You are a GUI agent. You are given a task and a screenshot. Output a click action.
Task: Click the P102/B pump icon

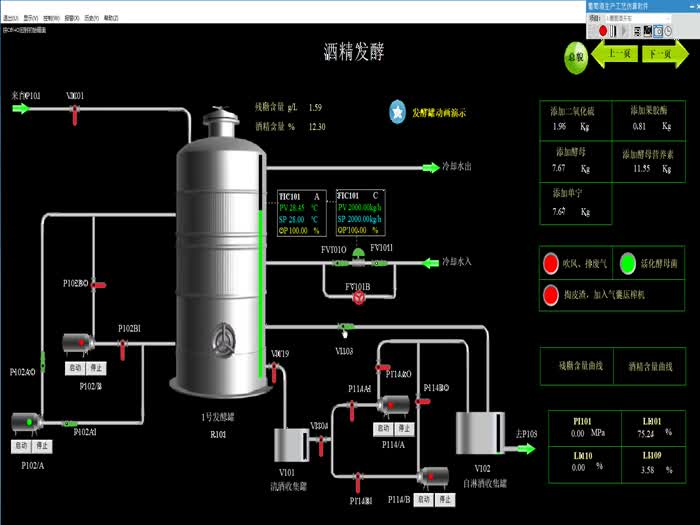pos(77,343)
